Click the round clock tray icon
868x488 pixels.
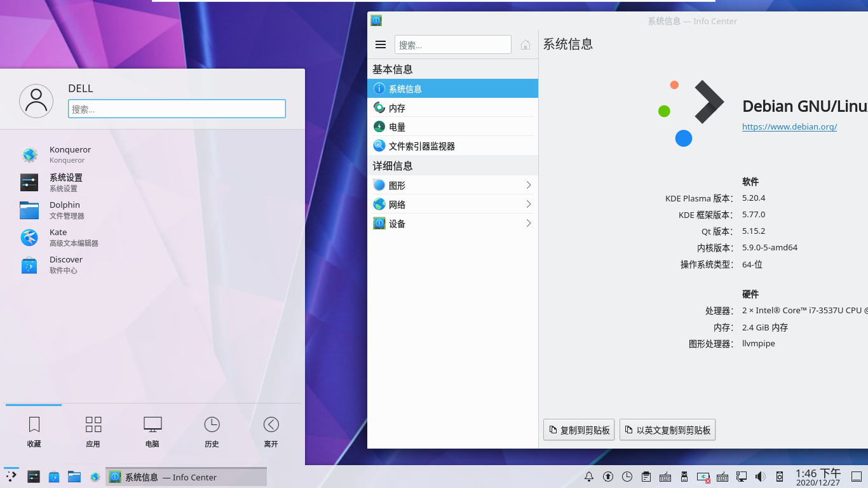click(627, 477)
